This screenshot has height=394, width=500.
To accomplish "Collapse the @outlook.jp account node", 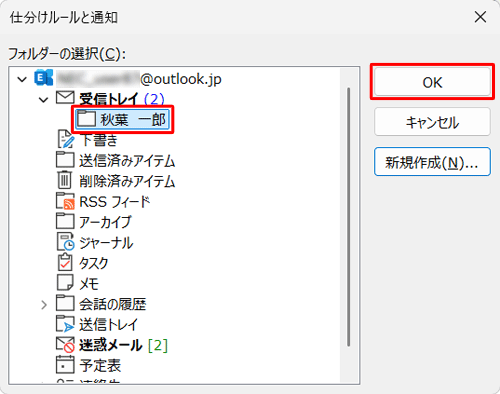I will pyautogui.click(x=22, y=79).
